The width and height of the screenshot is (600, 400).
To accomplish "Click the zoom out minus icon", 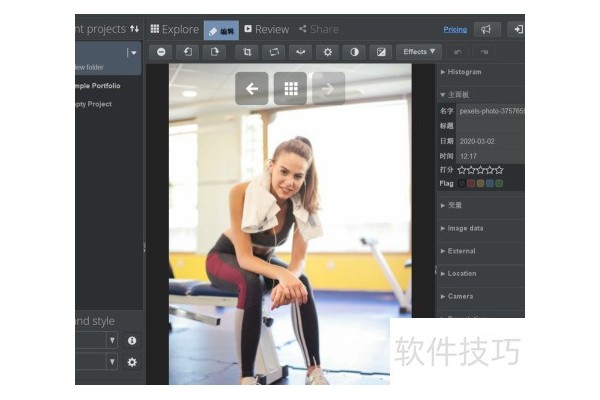I will click(x=161, y=52).
